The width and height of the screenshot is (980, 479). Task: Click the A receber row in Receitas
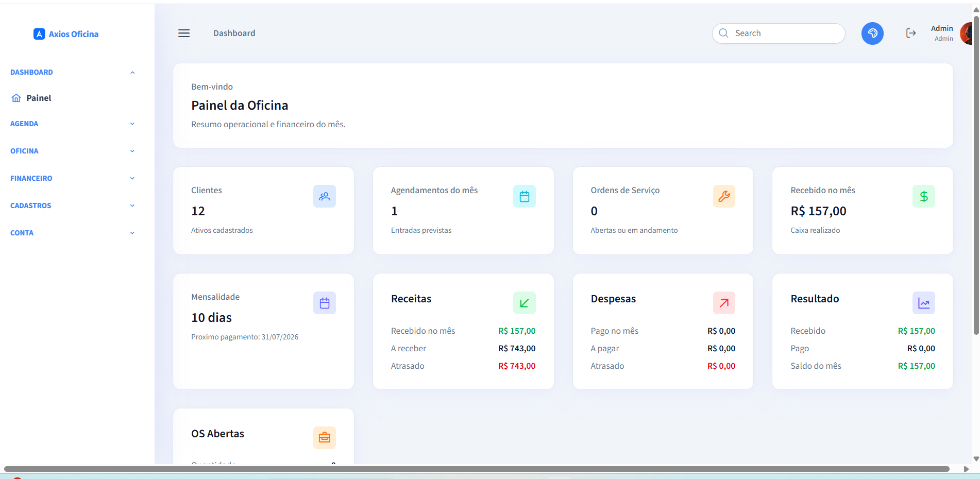click(463, 349)
